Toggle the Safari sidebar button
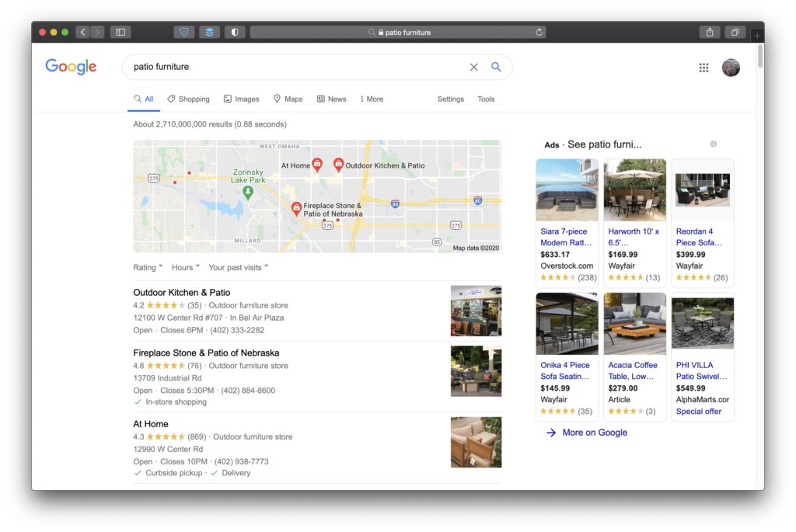Image resolution: width=796 pixels, height=532 pixels. click(120, 32)
